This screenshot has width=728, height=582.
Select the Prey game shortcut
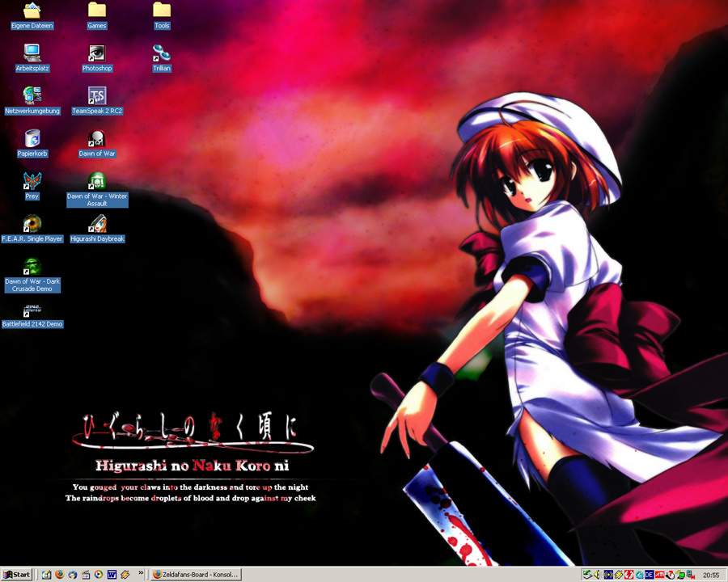tap(32, 187)
